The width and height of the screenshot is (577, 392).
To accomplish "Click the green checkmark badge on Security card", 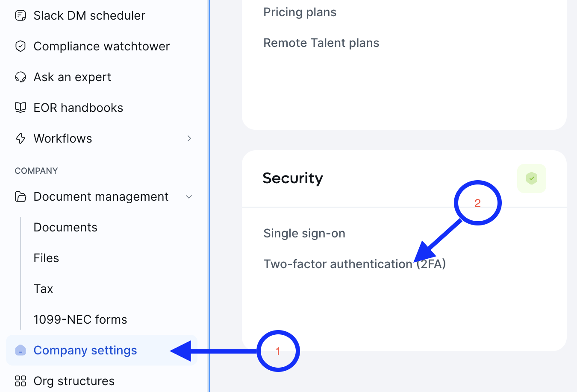I will point(531,178).
